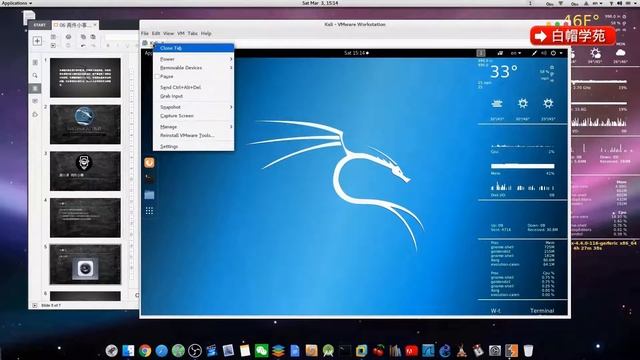Click the new slide plus button

pyautogui.click(x=37, y=41)
